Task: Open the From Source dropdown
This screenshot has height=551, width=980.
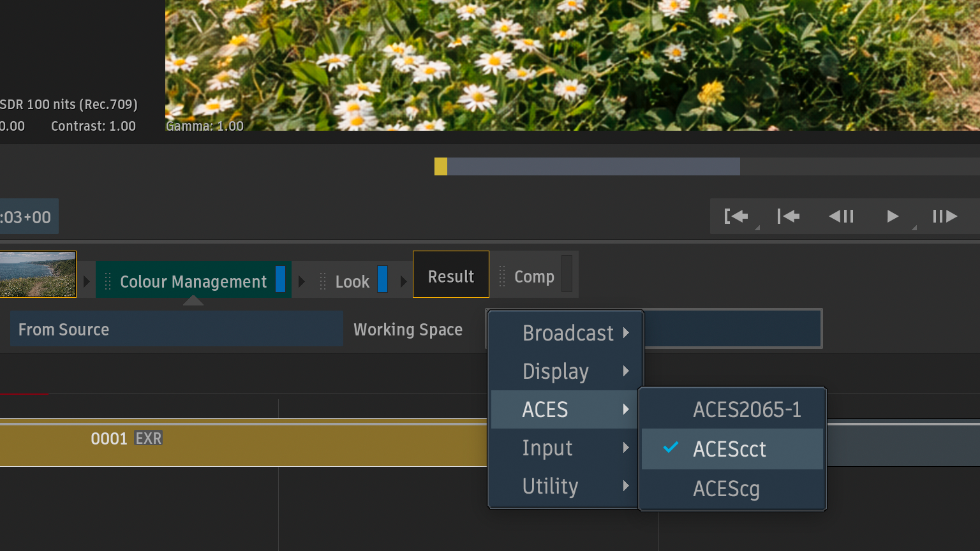Action: point(176,329)
